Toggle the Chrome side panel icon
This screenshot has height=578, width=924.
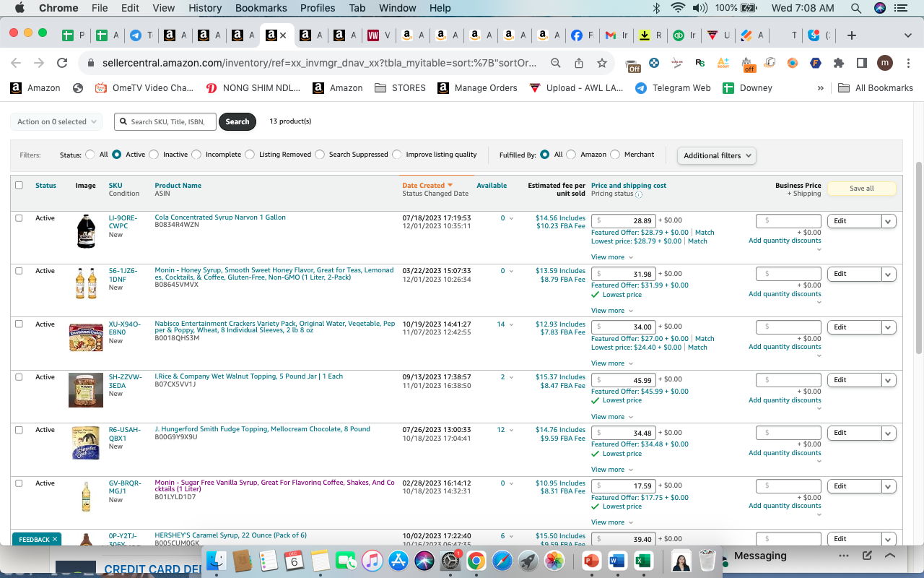[862, 64]
